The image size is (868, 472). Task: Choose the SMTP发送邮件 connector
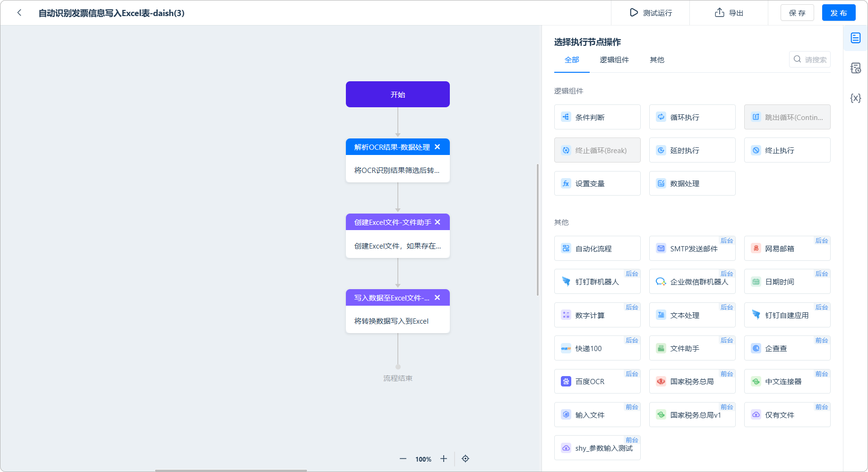tap(692, 249)
